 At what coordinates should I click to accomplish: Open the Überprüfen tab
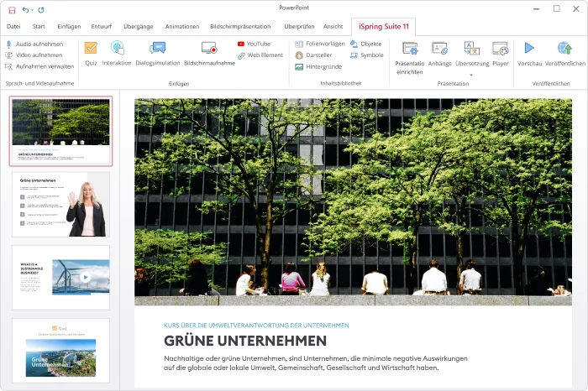click(299, 26)
